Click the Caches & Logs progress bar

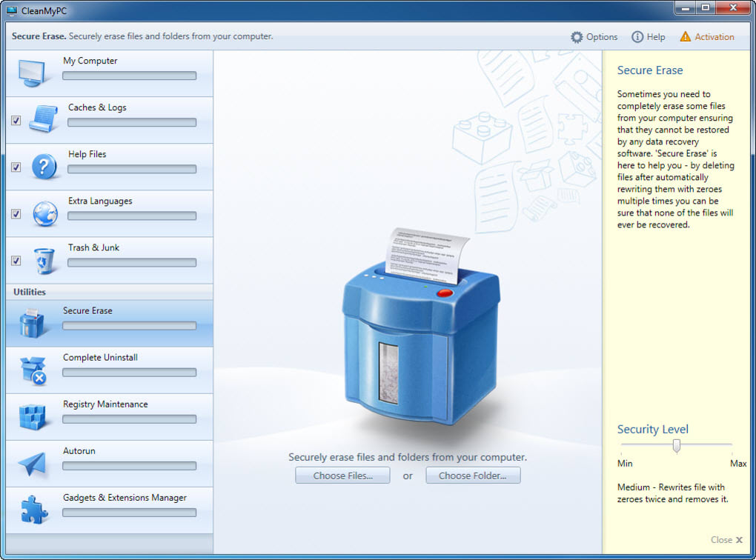[132, 122]
